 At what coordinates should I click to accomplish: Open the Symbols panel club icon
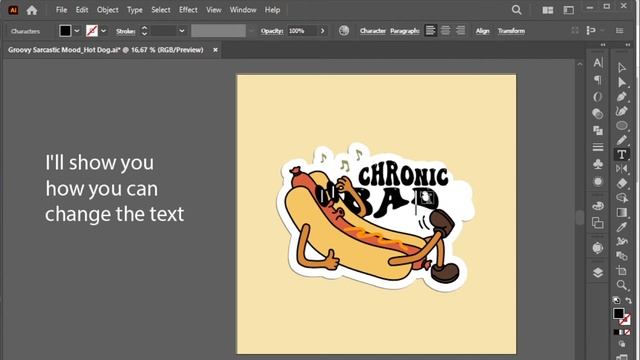point(598,164)
